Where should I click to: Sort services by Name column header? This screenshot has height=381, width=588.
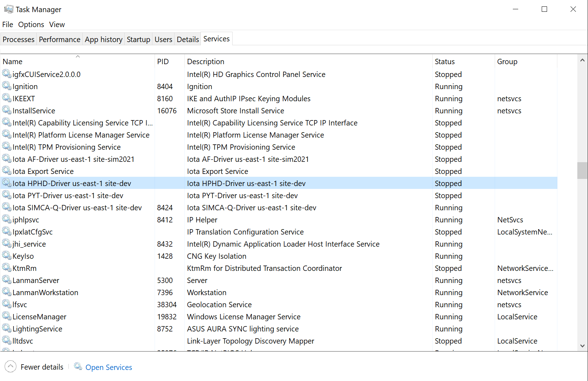[x=78, y=61]
